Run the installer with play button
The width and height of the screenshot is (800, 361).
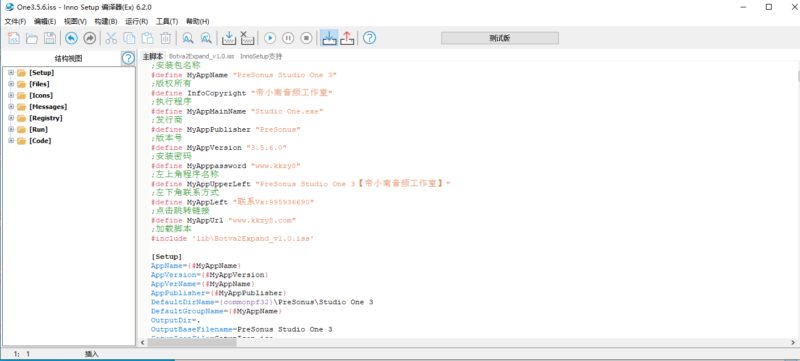pos(270,38)
